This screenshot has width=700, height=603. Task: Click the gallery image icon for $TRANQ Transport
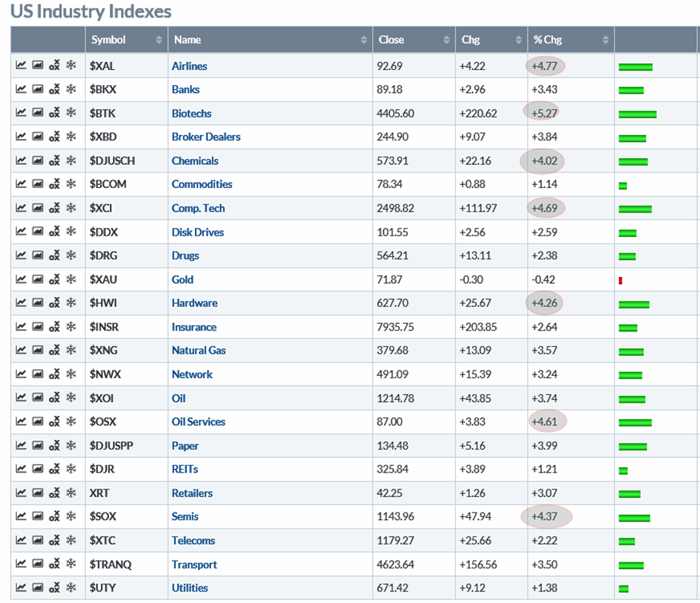click(38, 565)
